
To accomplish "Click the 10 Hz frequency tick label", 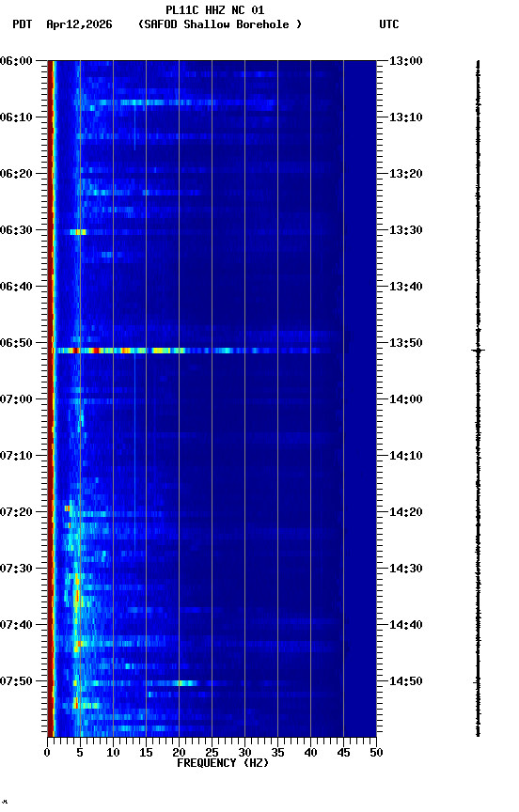I will pyautogui.click(x=113, y=753).
